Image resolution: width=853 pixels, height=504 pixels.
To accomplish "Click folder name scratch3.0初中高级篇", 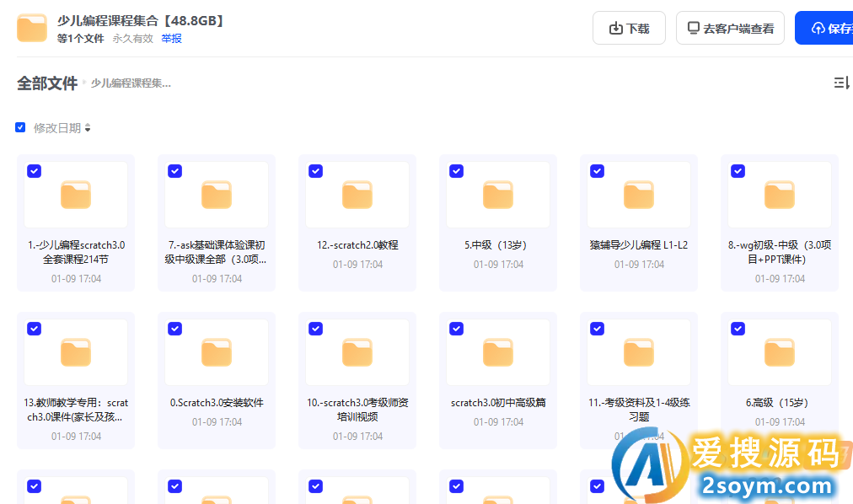I will tap(498, 403).
